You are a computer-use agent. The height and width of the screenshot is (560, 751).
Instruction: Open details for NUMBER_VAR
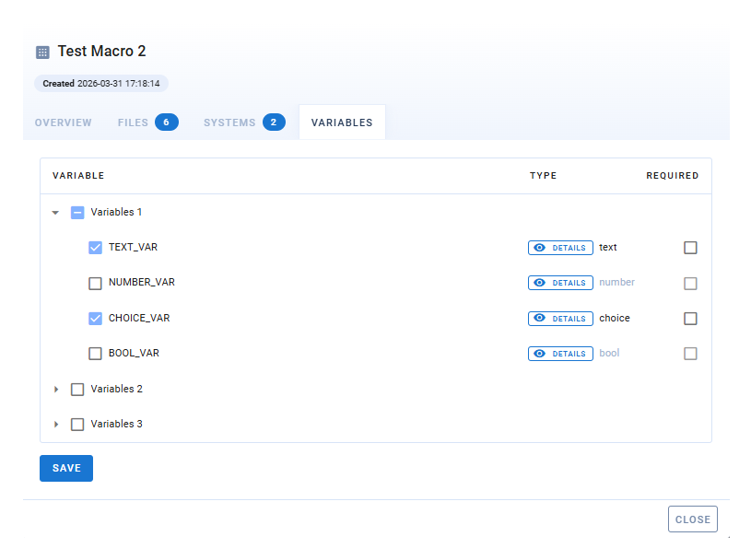click(x=560, y=283)
